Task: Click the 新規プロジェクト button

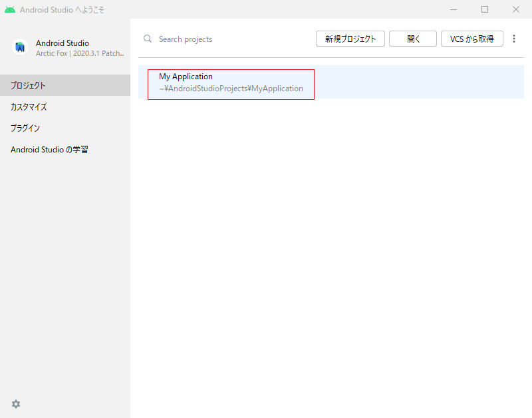Action: [350, 39]
